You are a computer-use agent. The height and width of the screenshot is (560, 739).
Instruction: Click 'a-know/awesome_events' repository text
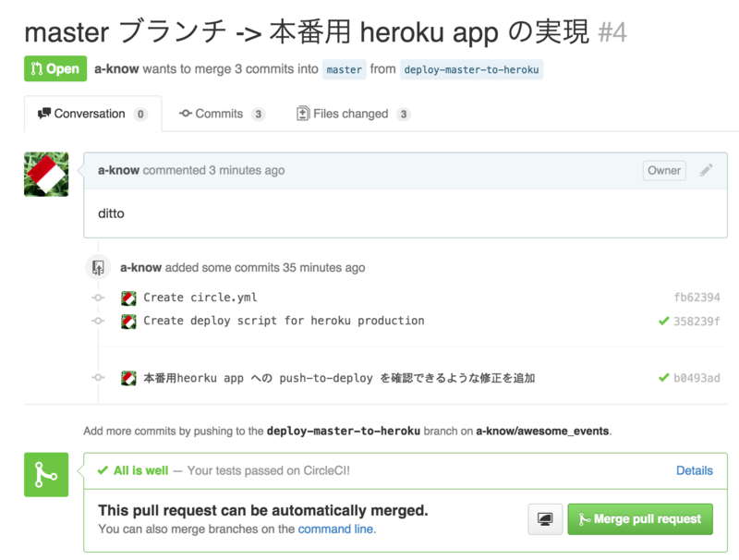[x=542, y=431]
